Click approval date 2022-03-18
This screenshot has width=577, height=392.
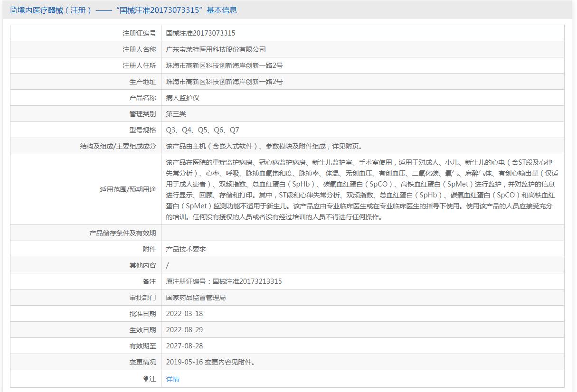point(184,314)
